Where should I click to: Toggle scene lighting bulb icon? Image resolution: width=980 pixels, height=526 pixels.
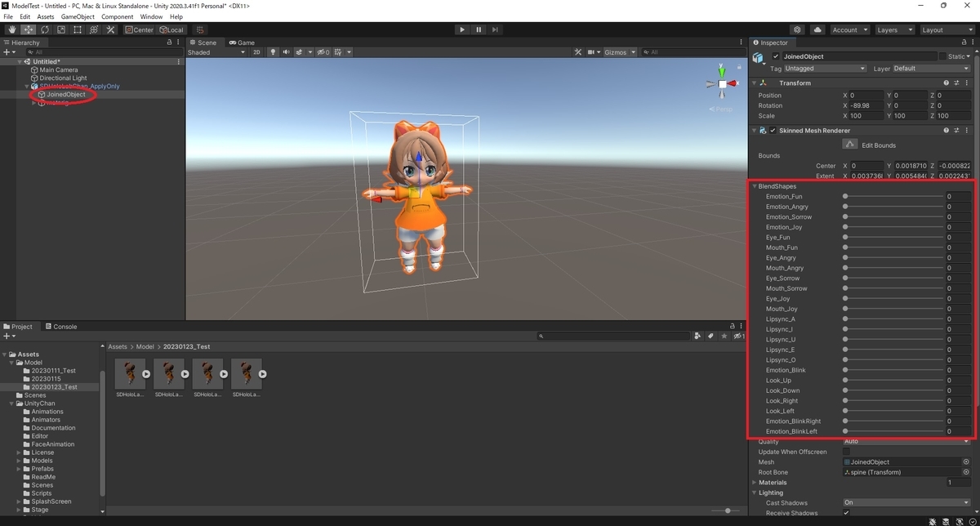(274, 52)
